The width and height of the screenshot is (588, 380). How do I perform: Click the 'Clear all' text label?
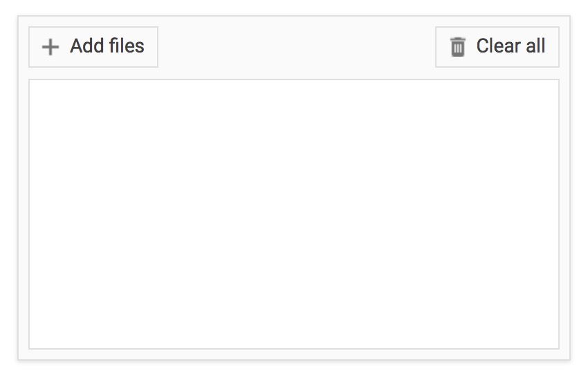pyautogui.click(x=511, y=46)
